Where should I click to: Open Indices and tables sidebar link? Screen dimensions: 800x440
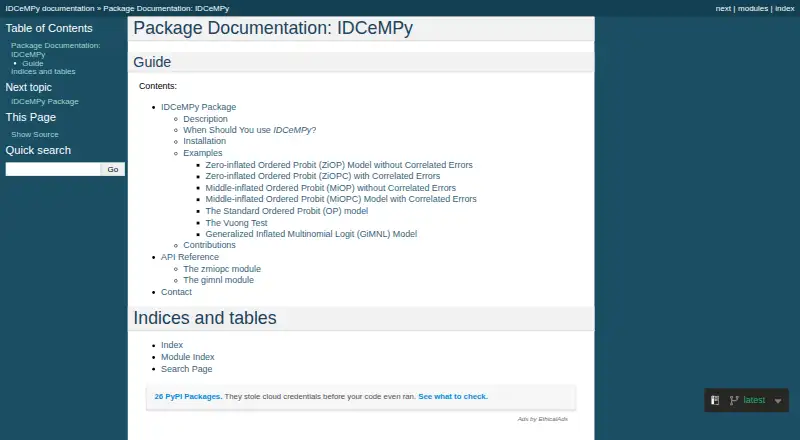(x=43, y=71)
